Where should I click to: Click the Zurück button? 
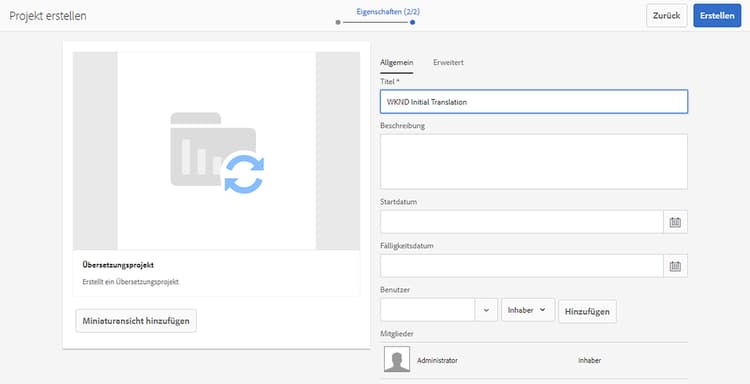pyautogui.click(x=666, y=15)
